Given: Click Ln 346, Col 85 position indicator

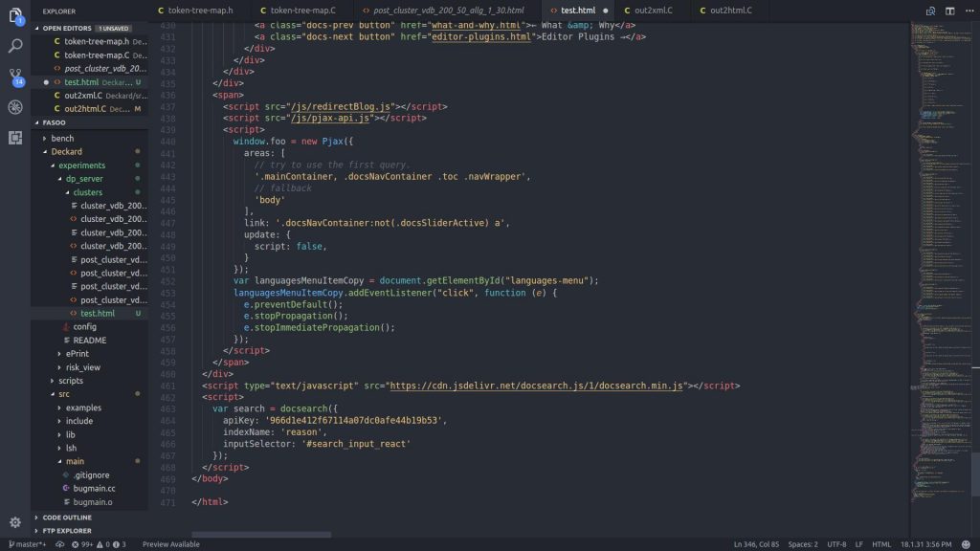Looking at the screenshot, I should 756,544.
